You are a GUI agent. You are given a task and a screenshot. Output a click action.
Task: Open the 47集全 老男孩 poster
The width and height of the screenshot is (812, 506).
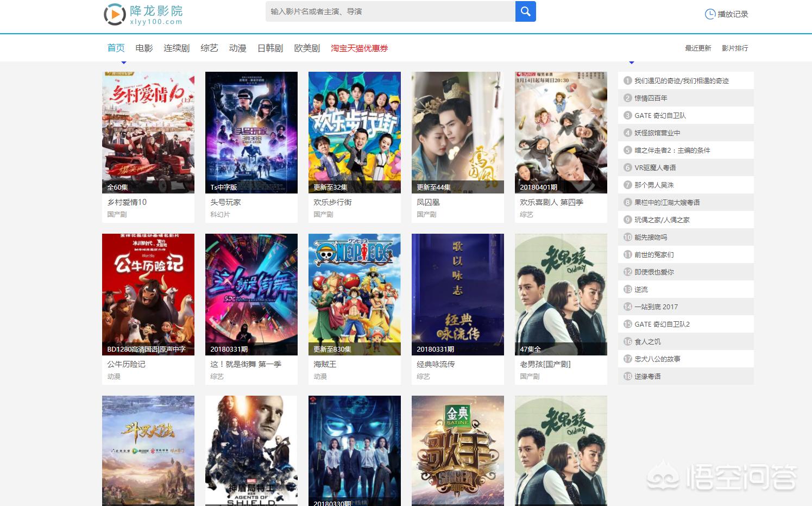[x=561, y=295]
